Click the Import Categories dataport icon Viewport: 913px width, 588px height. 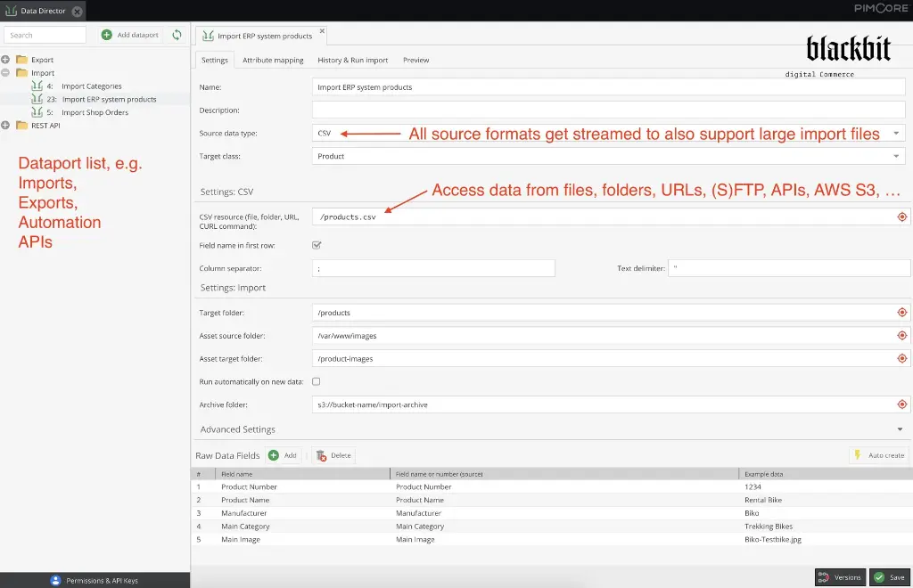(x=37, y=86)
